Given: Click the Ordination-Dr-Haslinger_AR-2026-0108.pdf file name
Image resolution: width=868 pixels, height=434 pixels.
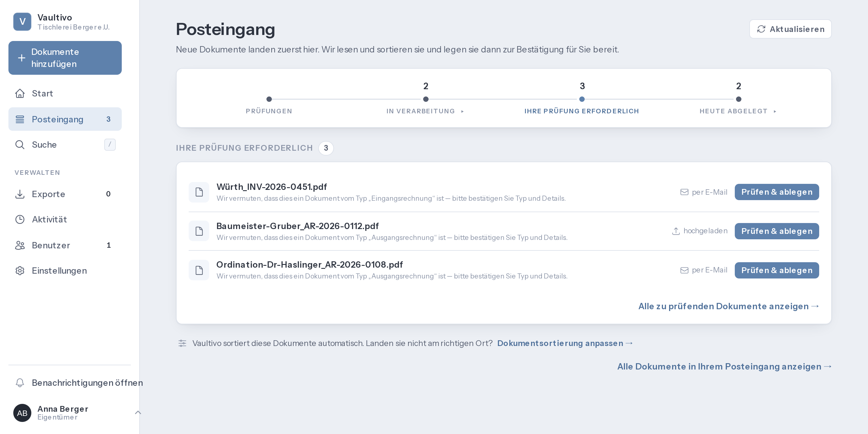Looking at the screenshot, I should pyautogui.click(x=309, y=265).
